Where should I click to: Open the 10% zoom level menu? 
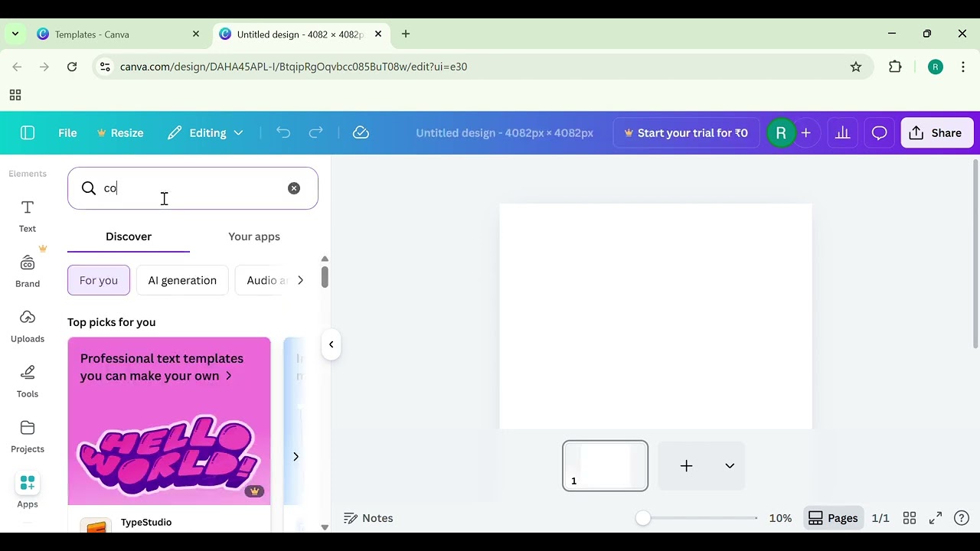tap(780, 518)
